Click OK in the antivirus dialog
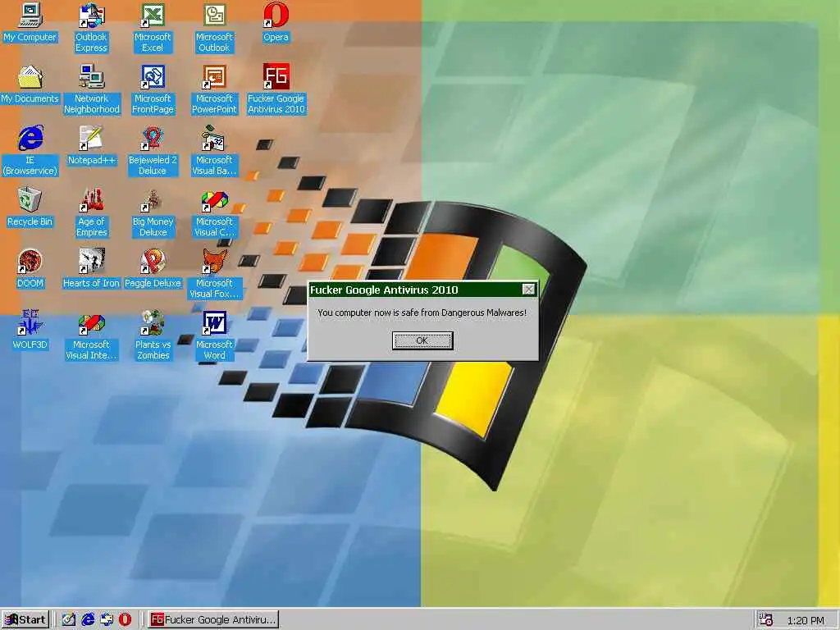This screenshot has width=840, height=630. (422, 340)
